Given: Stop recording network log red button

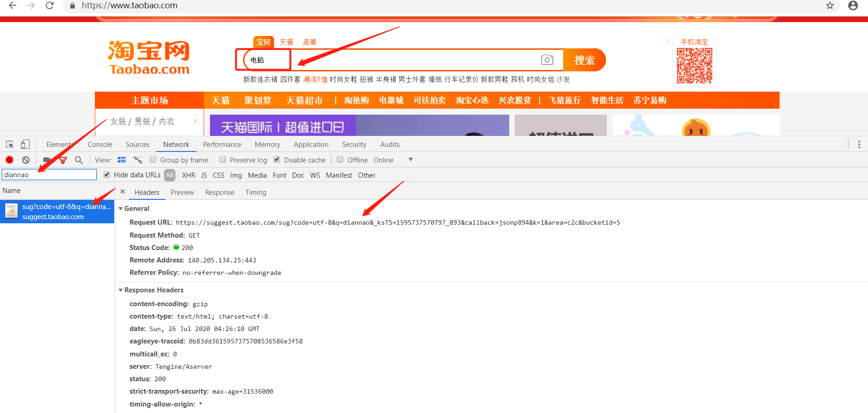Looking at the screenshot, I should click(x=9, y=160).
